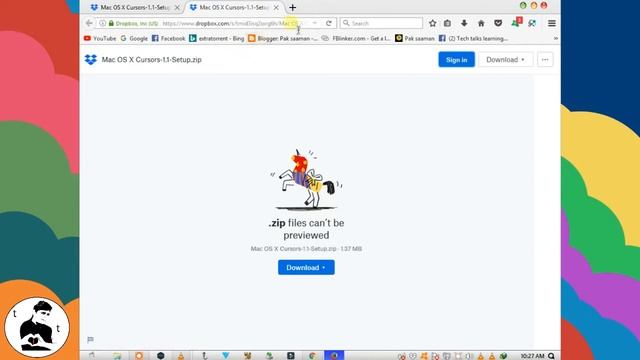Click the teal extension icon next to the menu
Screen dimensions: 640x360
532,23
